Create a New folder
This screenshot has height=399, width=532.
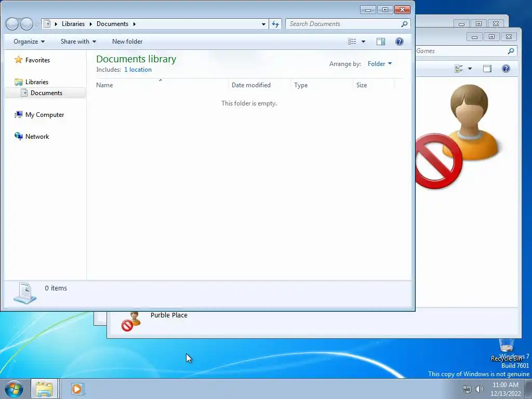coord(127,42)
